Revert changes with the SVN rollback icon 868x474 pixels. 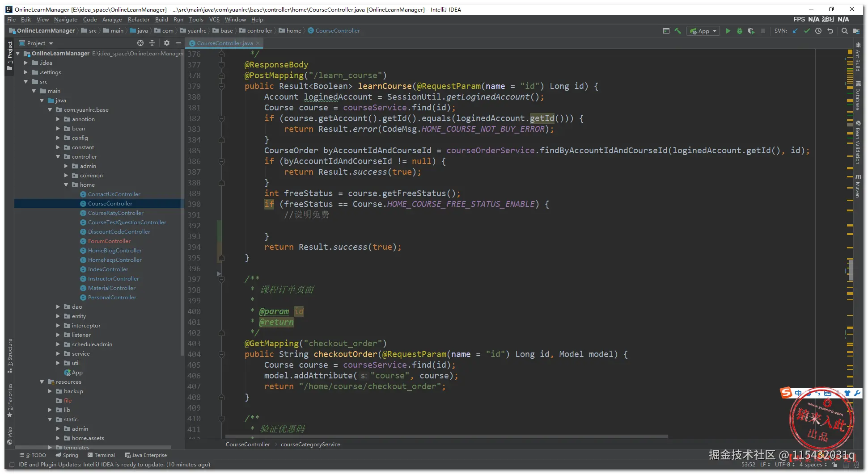coord(830,31)
